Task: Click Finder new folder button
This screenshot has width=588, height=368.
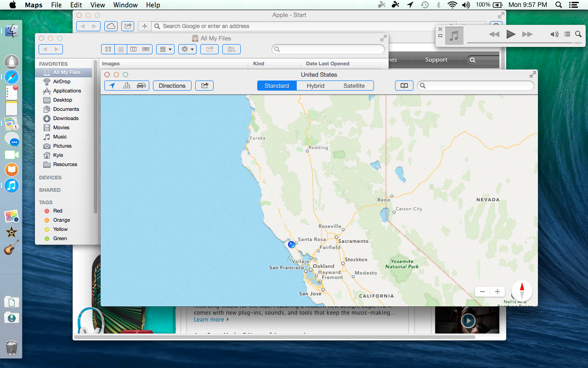Action: (232, 49)
